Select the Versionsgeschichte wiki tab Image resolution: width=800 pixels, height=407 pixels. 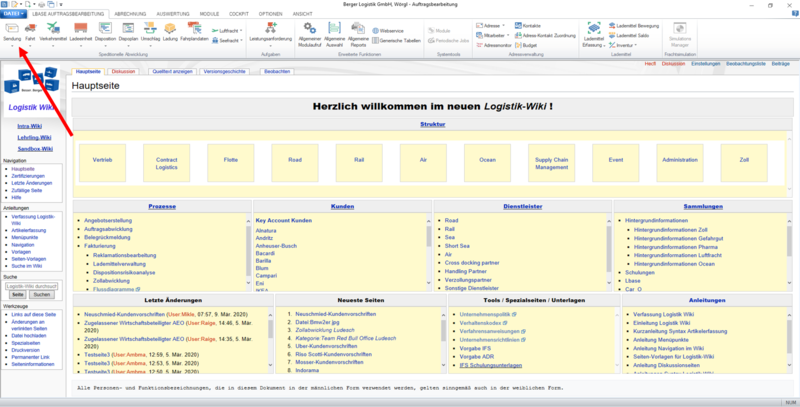(224, 71)
